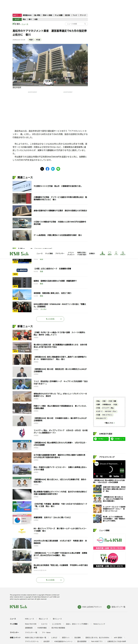Expand もっとみる above the 新着ニュース heading

50,319
